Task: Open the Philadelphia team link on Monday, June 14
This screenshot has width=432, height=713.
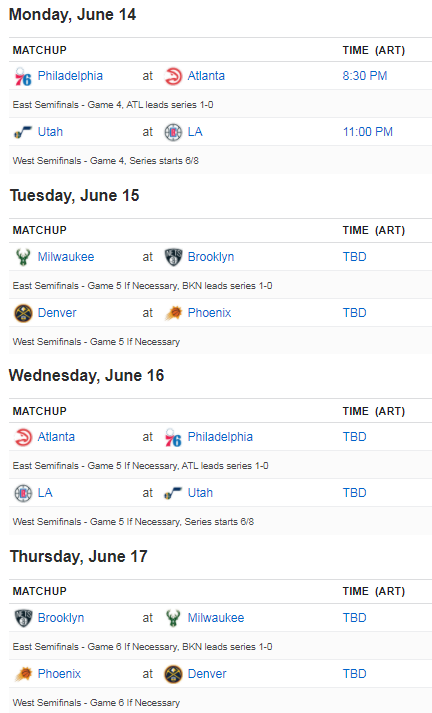Action: 70,76
